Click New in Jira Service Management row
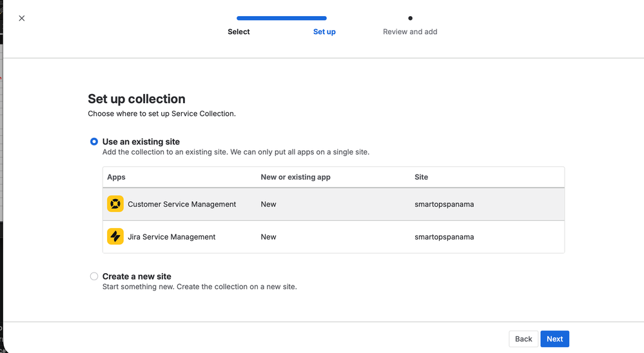Image resolution: width=644 pixels, height=353 pixels. (268, 237)
